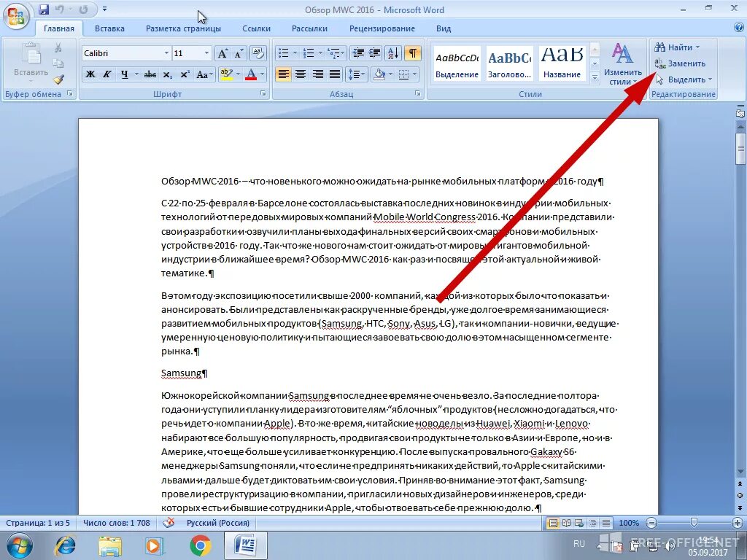
Task: Open the Office button menu
Action: [16, 17]
